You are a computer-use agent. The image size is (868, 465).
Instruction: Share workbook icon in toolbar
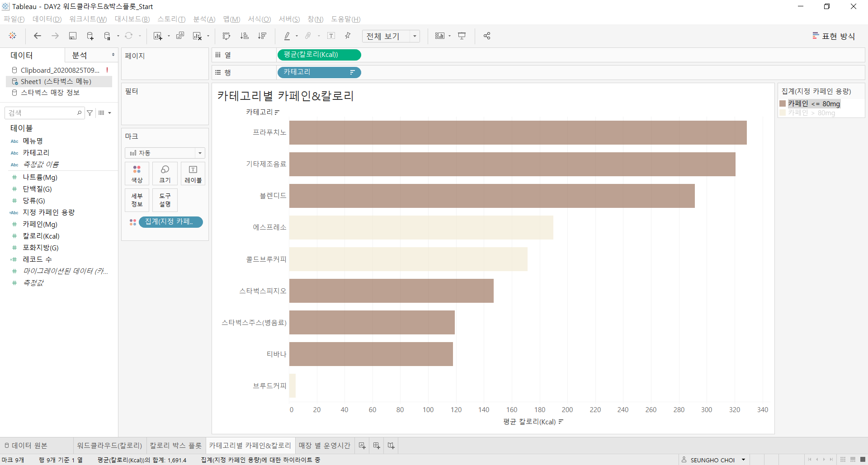tap(487, 36)
